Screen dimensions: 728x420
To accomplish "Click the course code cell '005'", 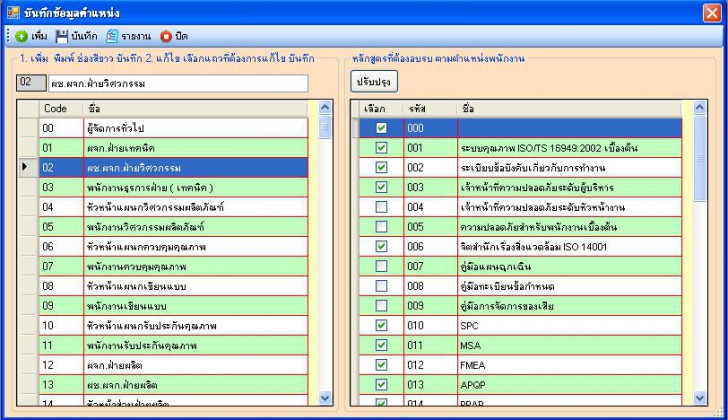I will point(430,226).
